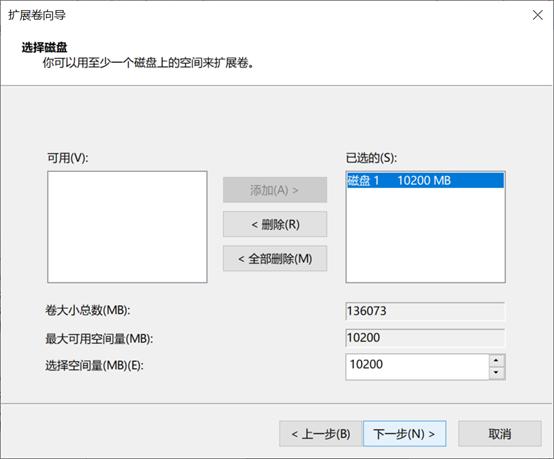
Task: Click 全部删除(M) to remove all disks
Action: pos(275,259)
